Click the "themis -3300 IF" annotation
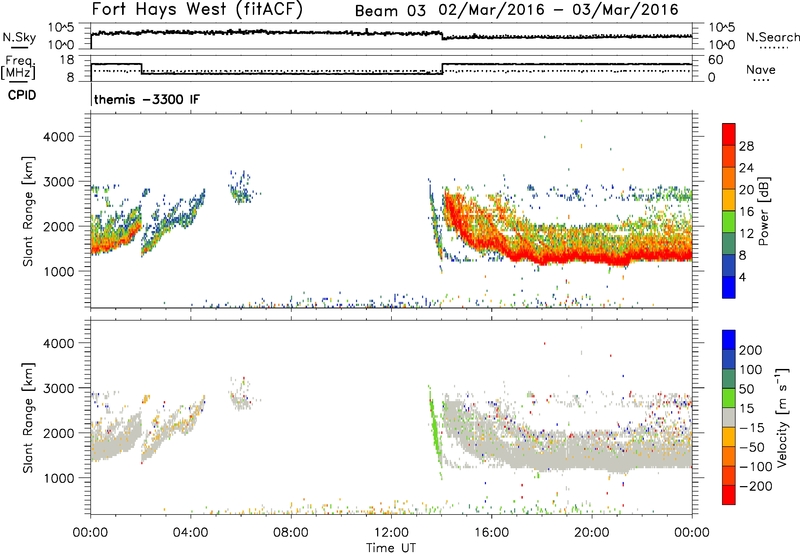800x554 pixels. [x=147, y=99]
